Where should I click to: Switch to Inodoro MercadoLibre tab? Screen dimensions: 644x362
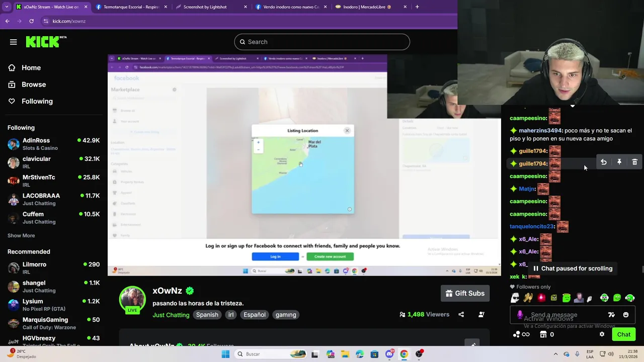371,7
